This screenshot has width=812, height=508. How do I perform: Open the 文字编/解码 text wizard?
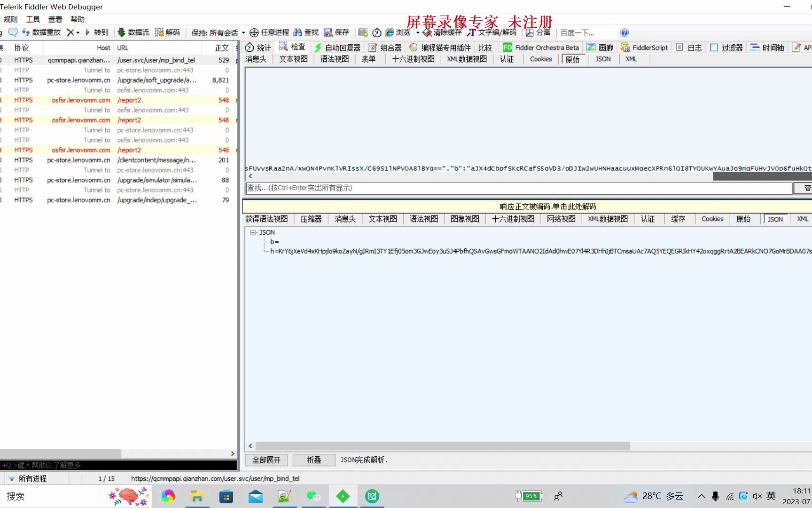pos(492,32)
